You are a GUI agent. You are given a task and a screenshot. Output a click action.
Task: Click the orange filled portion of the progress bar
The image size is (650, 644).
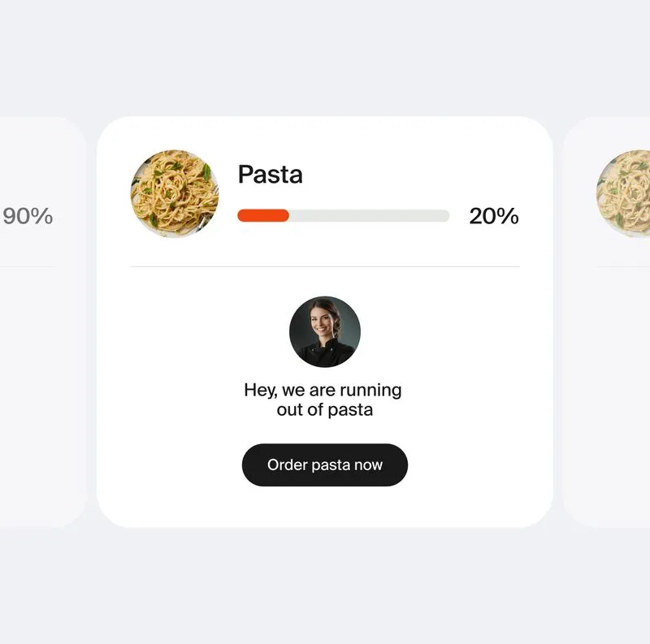(260, 216)
